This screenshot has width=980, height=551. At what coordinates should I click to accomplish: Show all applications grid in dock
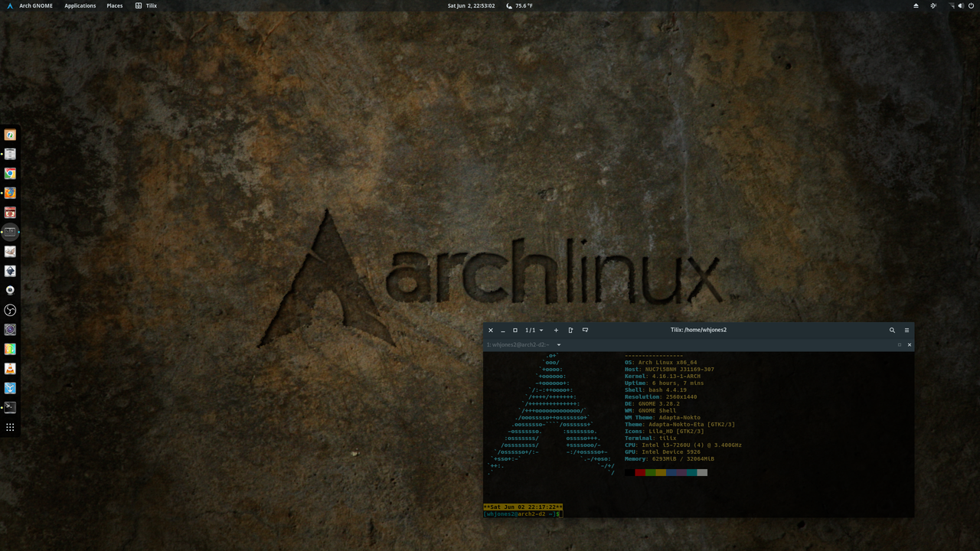(10, 427)
